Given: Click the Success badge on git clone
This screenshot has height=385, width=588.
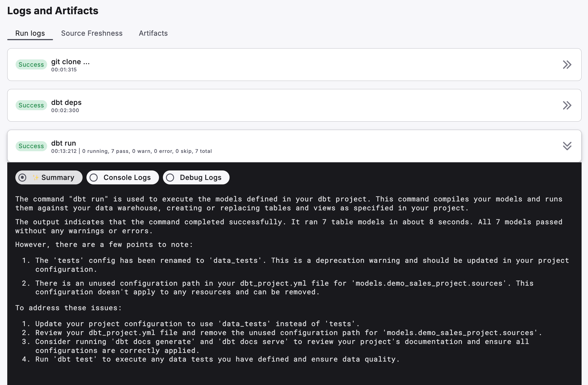Looking at the screenshot, I should [x=31, y=64].
